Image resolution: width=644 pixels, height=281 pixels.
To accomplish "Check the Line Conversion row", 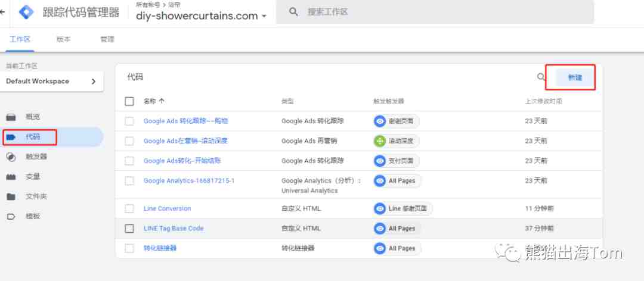I will (x=129, y=209).
